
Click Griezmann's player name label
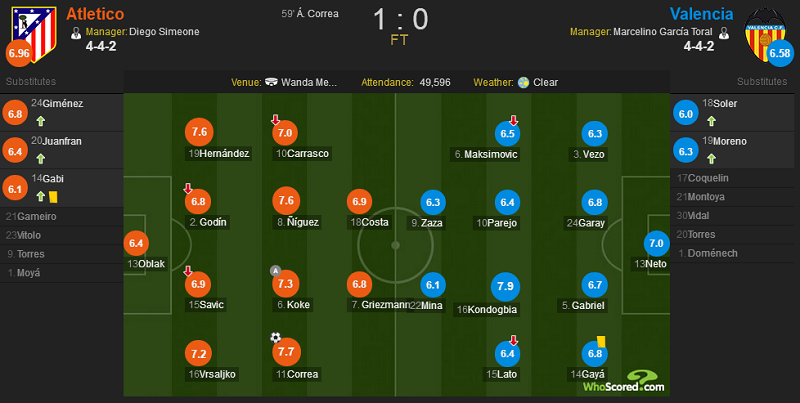(385, 305)
